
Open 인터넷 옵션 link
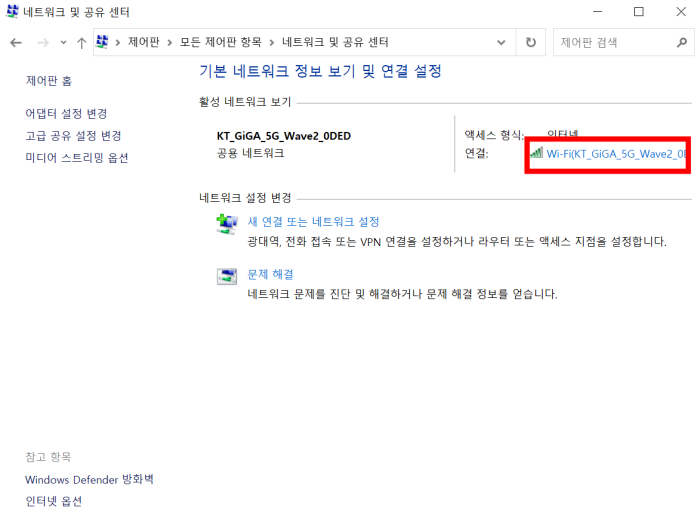pos(54,501)
